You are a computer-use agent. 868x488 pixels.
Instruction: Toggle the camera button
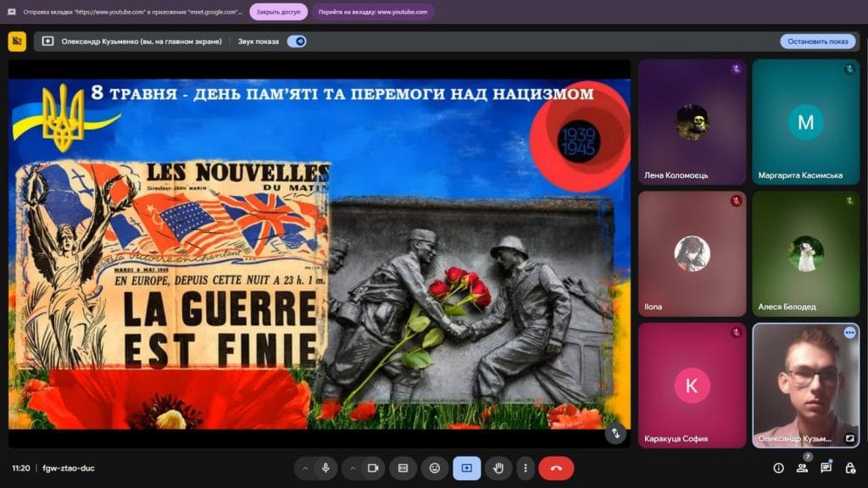pyautogui.click(x=373, y=468)
